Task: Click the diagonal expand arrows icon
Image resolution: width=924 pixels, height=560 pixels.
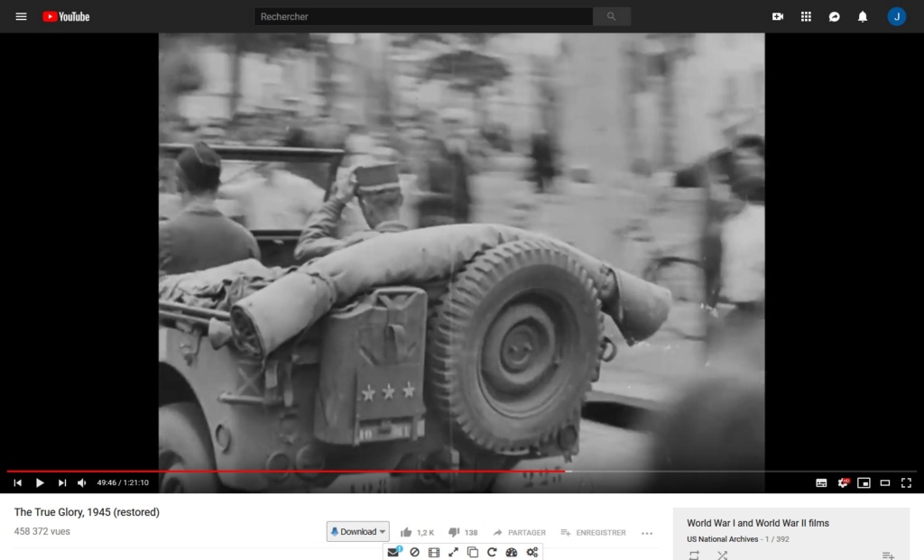Action: 453,552
